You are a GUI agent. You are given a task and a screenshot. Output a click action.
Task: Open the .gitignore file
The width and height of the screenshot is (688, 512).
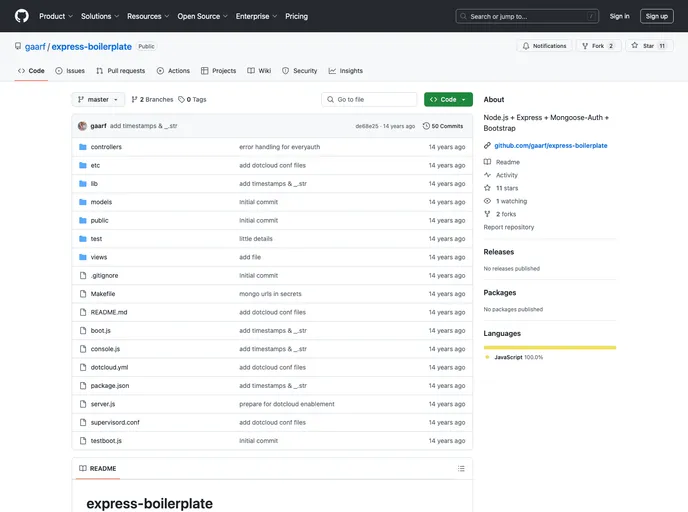click(x=104, y=276)
